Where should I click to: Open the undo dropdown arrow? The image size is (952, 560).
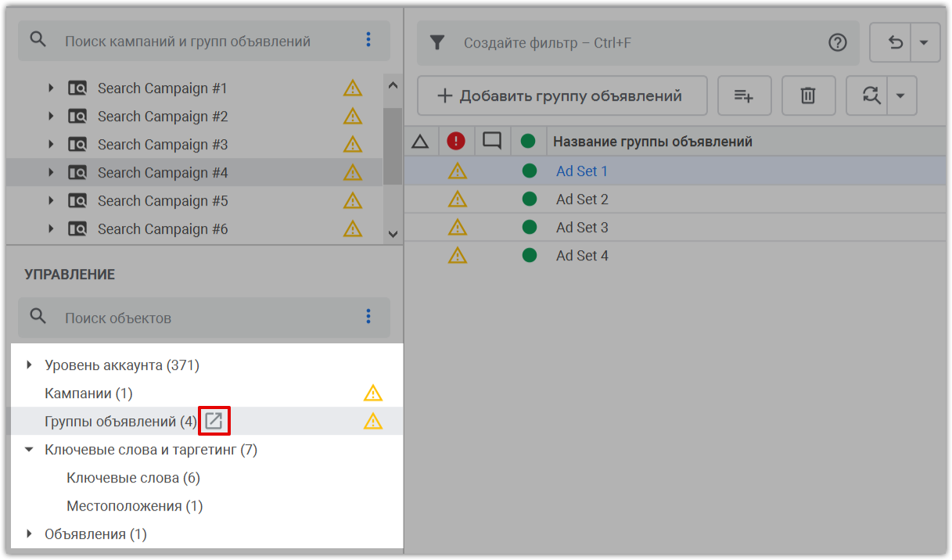coord(924,42)
